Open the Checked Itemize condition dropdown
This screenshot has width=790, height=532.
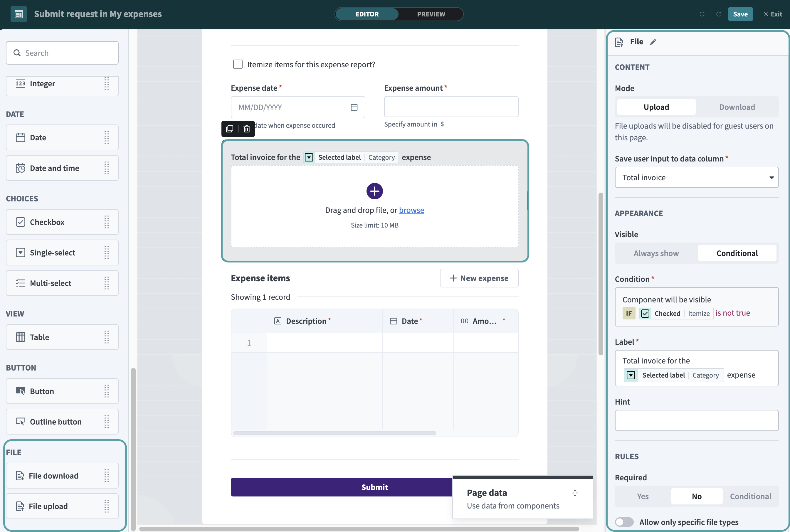tap(675, 313)
